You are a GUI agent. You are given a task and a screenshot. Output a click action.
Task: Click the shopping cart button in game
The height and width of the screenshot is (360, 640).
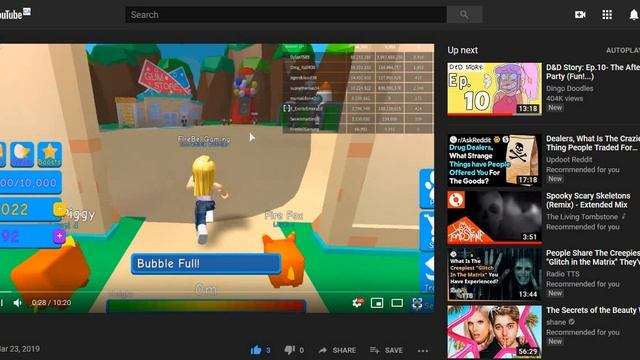click(x=427, y=231)
